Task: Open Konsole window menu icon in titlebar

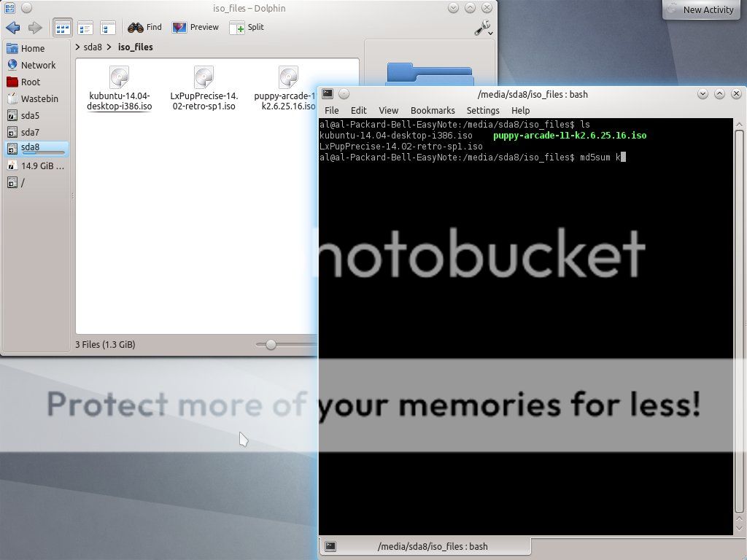Action: point(328,94)
